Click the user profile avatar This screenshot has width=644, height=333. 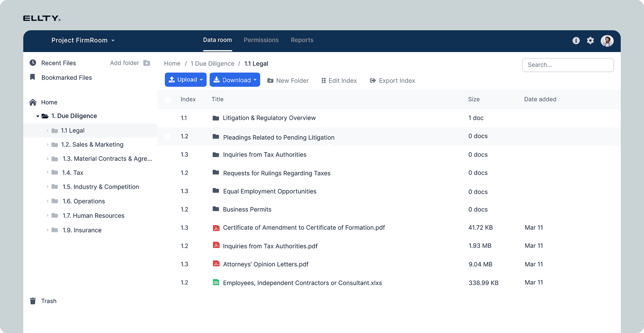607,41
